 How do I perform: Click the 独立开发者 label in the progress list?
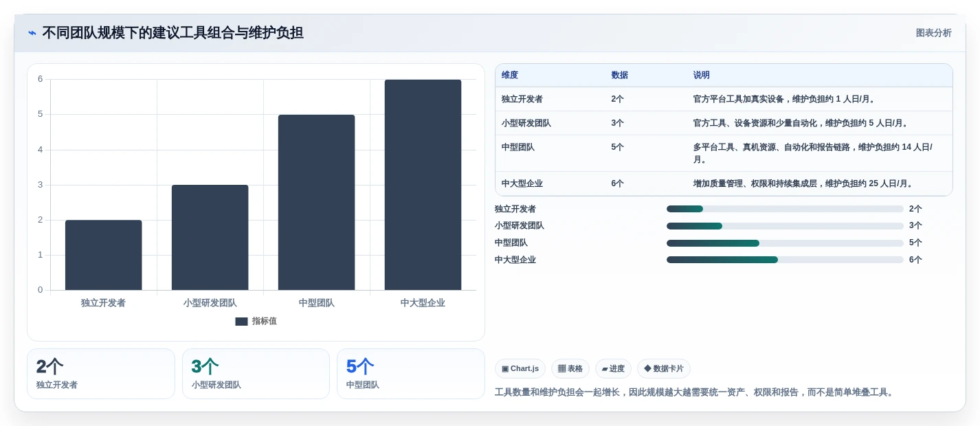coord(515,209)
